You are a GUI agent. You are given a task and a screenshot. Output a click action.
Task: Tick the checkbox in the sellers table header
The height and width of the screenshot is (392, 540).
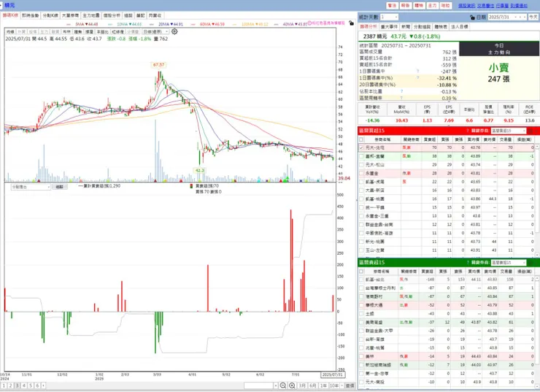click(361, 272)
